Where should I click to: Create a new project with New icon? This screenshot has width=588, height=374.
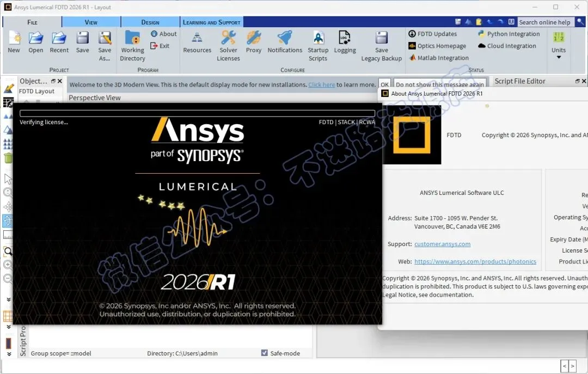(14, 41)
